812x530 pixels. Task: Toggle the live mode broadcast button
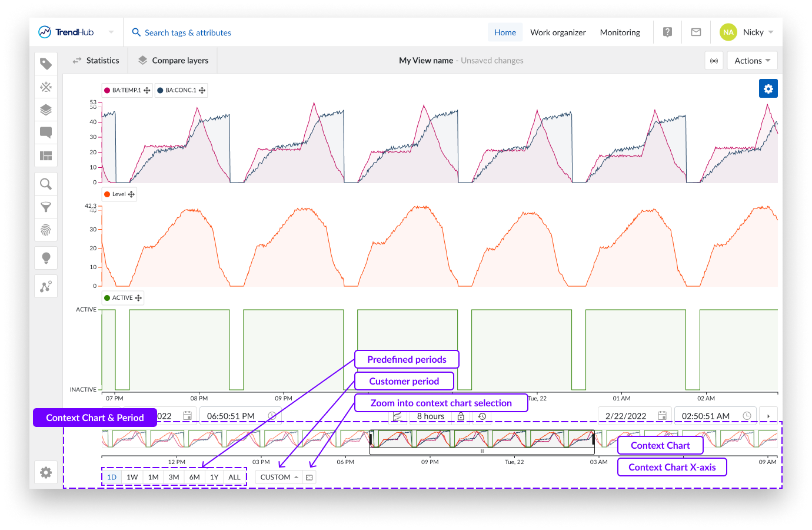click(714, 61)
